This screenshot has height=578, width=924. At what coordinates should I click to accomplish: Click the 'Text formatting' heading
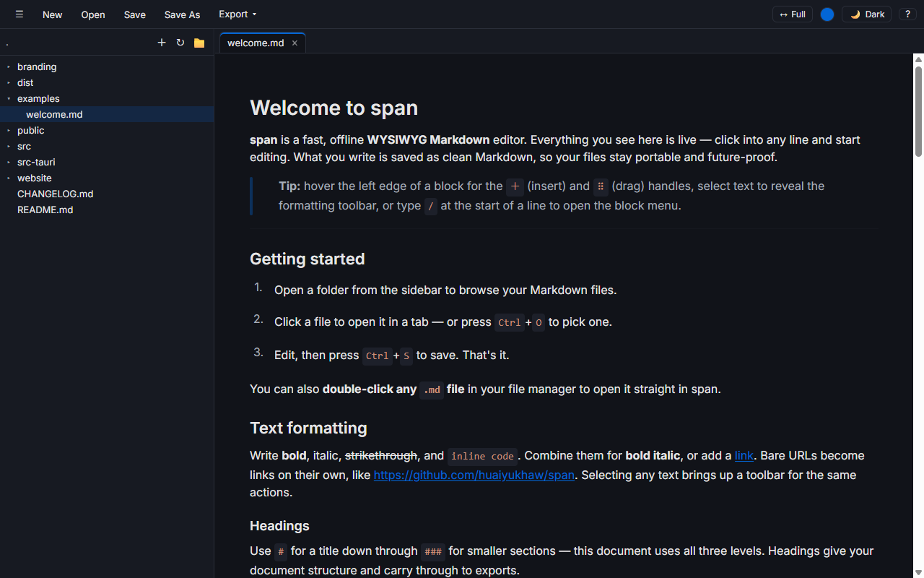[308, 428]
